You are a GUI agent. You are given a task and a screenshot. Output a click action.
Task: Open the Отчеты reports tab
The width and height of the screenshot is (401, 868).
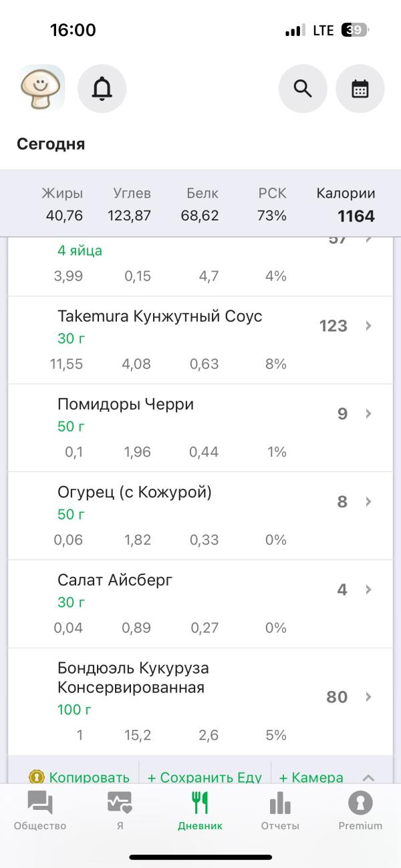point(280,811)
